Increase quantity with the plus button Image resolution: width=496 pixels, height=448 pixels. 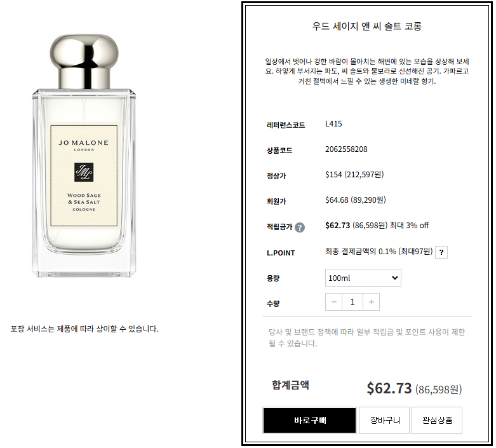pos(371,302)
